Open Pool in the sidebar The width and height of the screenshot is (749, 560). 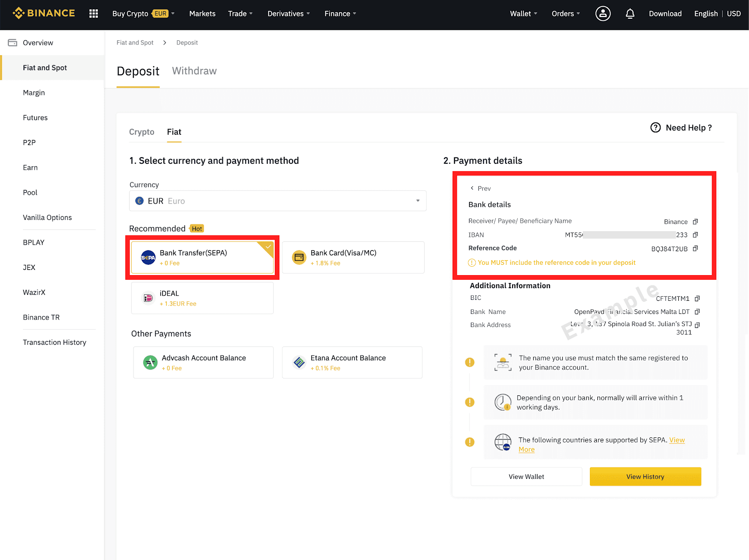(30, 192)
